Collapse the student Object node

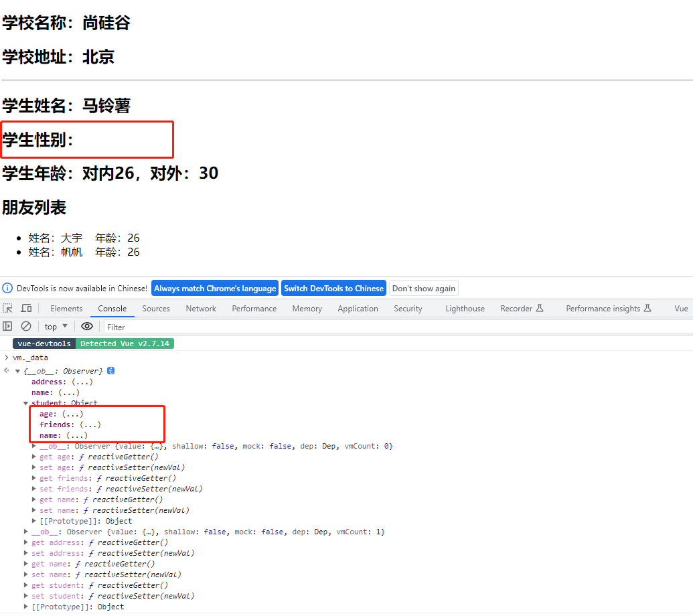coord(25,403)
